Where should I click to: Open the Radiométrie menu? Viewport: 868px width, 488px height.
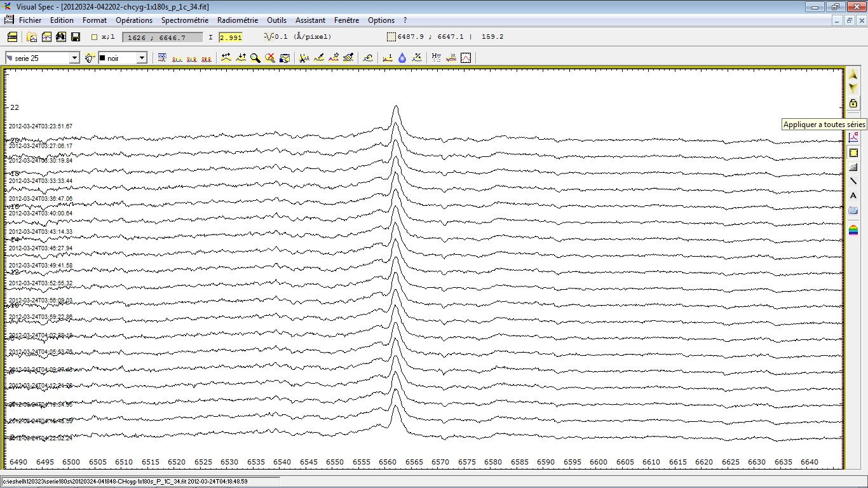coord(238,20)
